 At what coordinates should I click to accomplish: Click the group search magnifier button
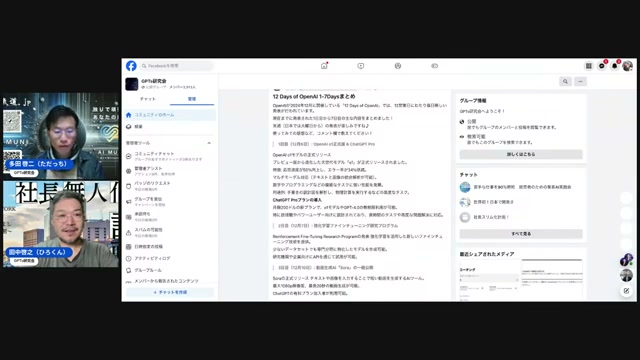pyautogui.click(x=565, y=82)
